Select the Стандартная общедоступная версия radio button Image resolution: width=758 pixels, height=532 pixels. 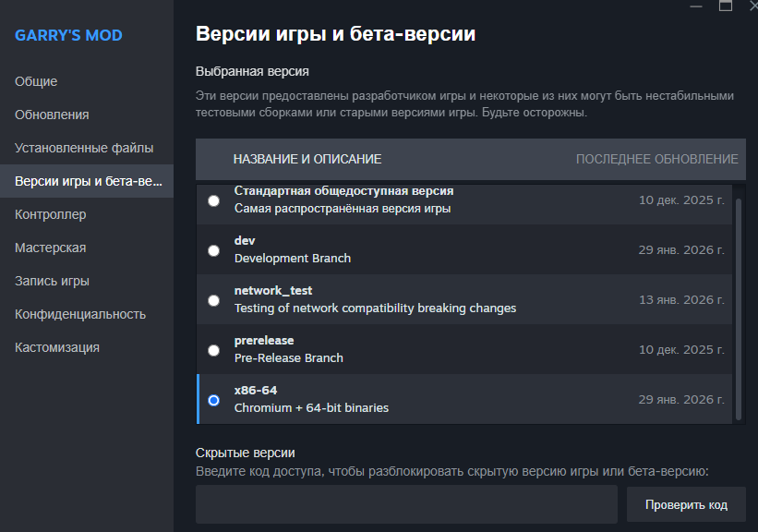click(x=214, y=200)
